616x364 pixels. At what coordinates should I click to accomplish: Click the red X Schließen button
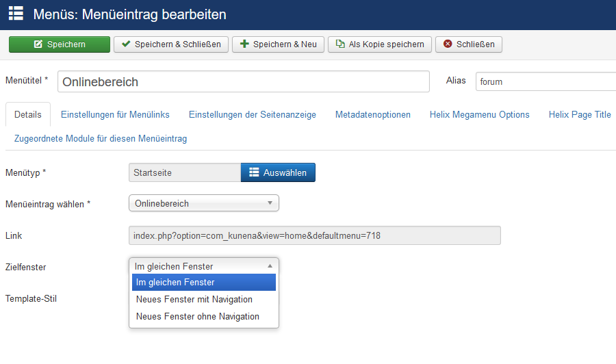click(469, 44)
